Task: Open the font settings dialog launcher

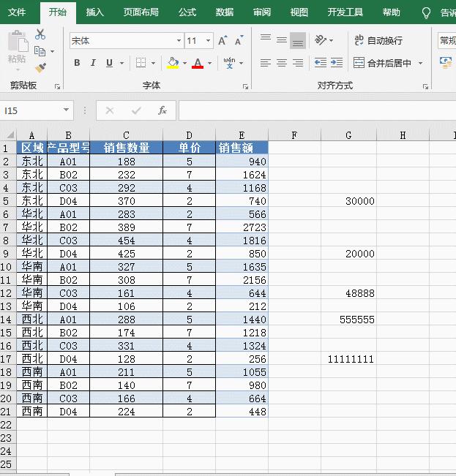Action: pyautogui.click(x=245, y=87)
